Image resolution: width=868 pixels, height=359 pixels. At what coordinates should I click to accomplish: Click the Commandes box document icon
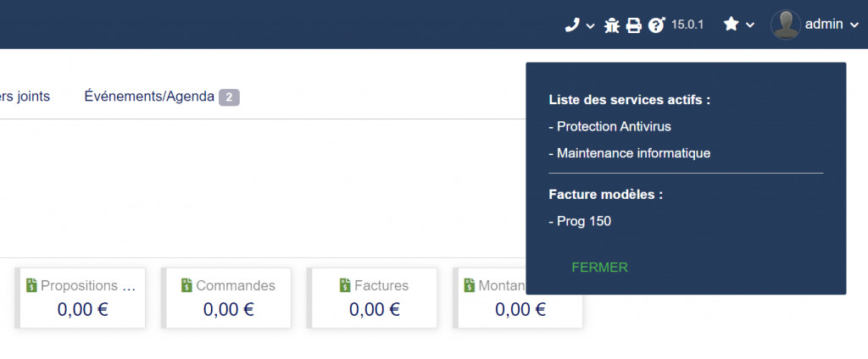pyautogui.click(x=187, y=285)
